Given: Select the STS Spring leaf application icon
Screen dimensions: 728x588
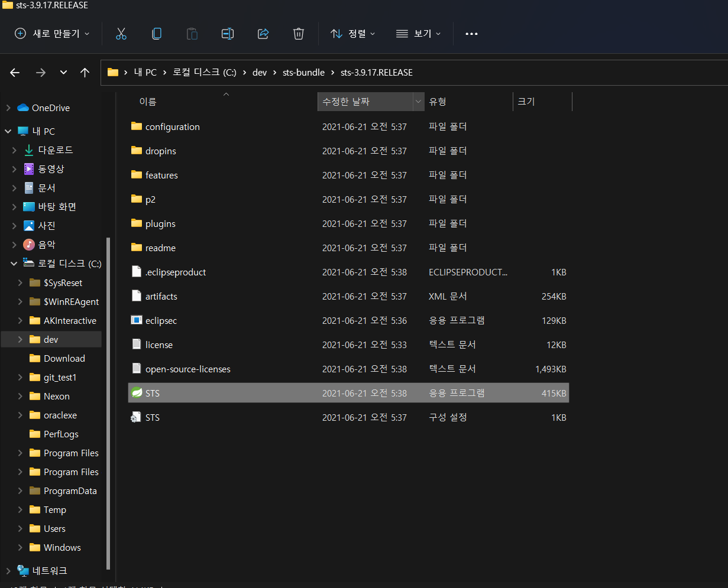Looking at the screenshot, I should pos(137,393).
